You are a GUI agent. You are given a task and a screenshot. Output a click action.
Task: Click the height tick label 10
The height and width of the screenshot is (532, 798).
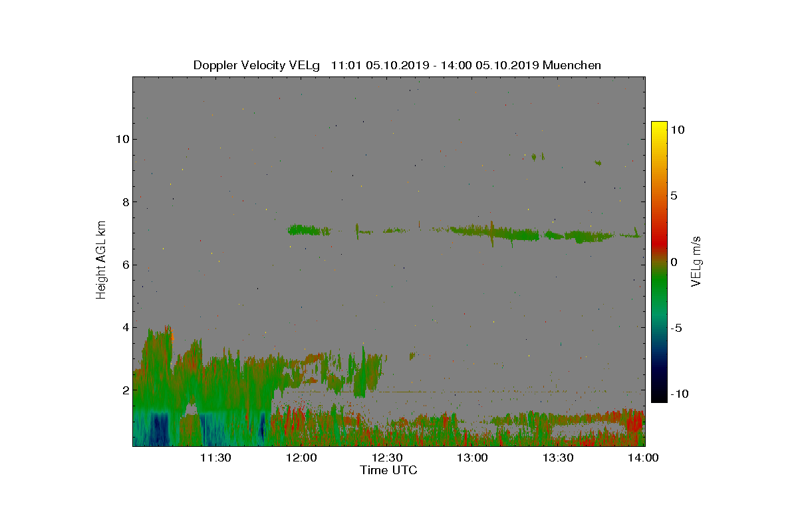[x=121, y=139]
